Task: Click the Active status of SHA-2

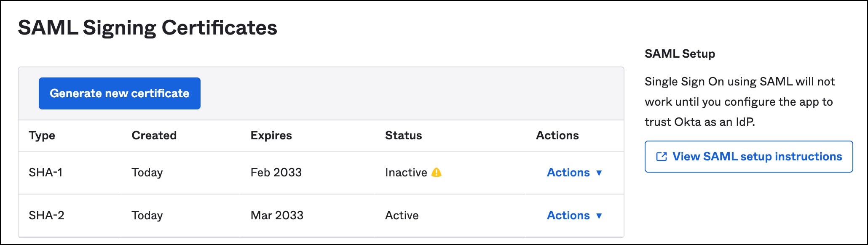Action: [x=402, y=215]
